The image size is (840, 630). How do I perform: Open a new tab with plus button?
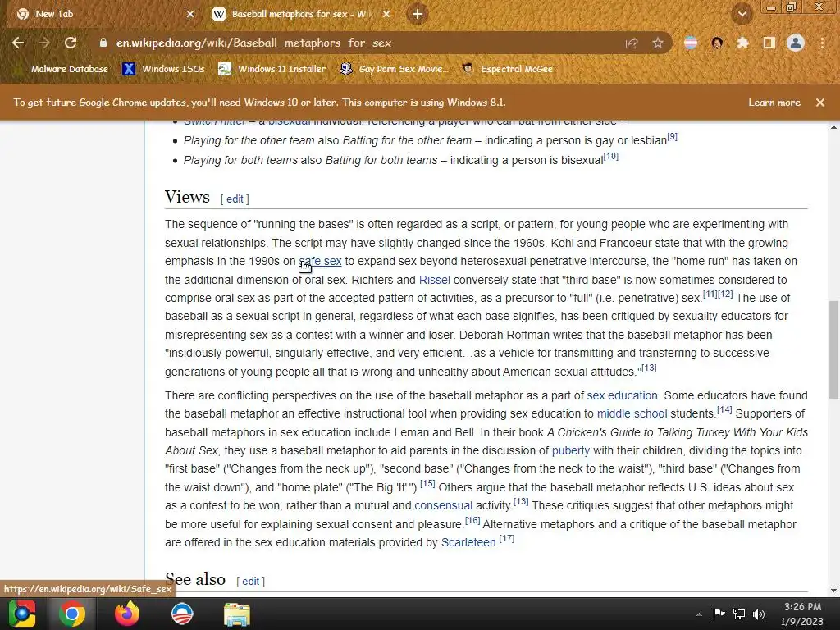coord(418,14)
